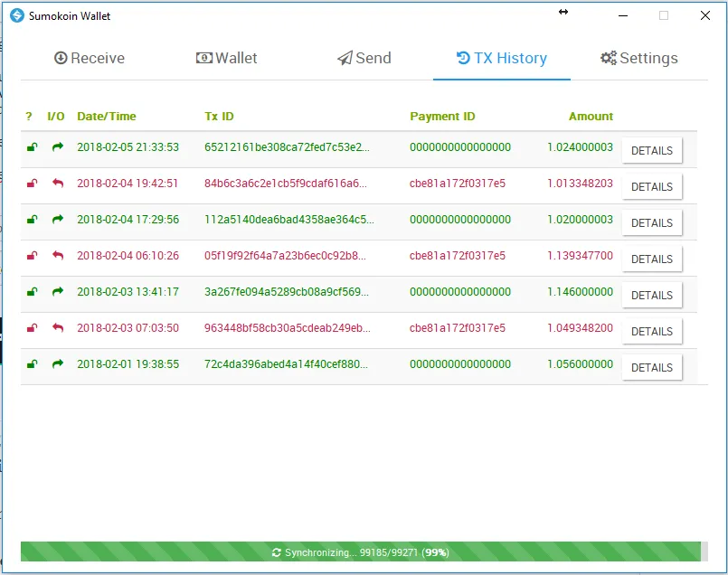This screenshot has height=575, width=728.
Task: Click green outgoing arrow for 2018-02-05 21:33:53
Action: (x=58, y=147)
